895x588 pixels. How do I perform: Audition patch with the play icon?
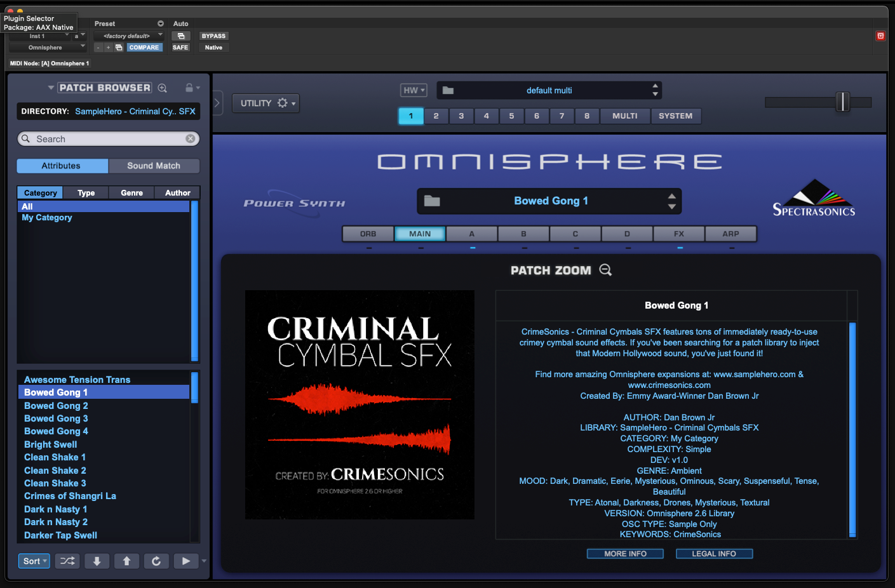coord(185,561)
